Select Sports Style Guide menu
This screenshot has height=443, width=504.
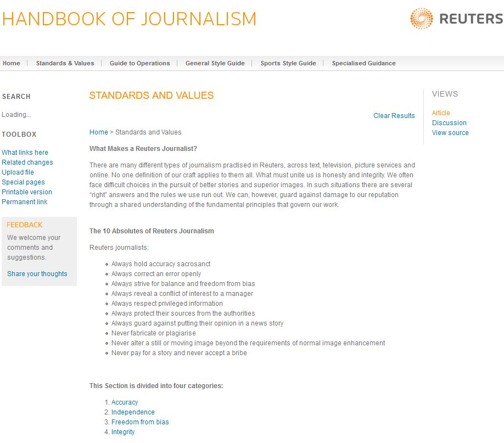coord(288,63)
